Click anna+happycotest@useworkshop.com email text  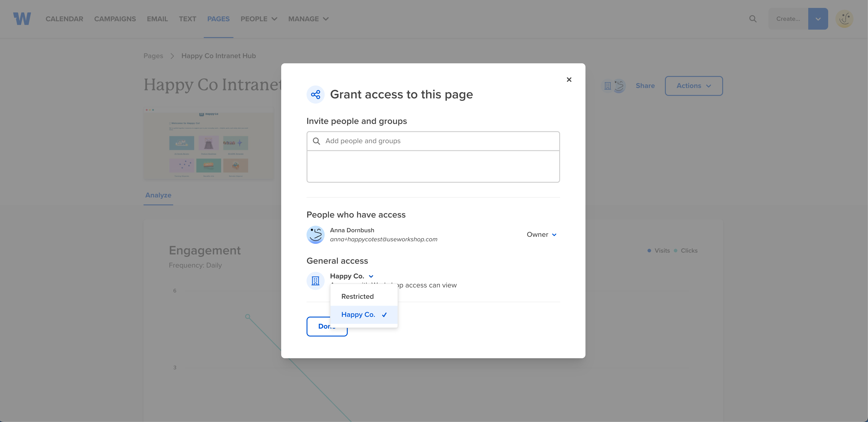(384, 239)
